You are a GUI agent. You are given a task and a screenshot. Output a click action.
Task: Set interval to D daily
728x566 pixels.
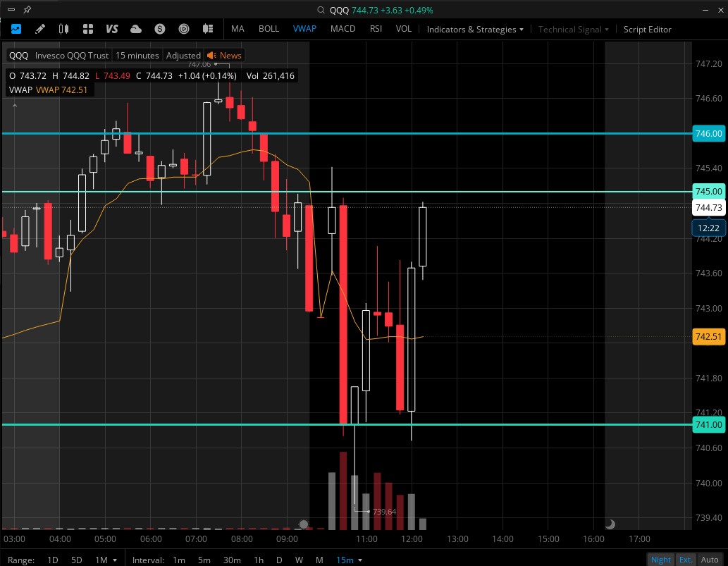[279, 560]
